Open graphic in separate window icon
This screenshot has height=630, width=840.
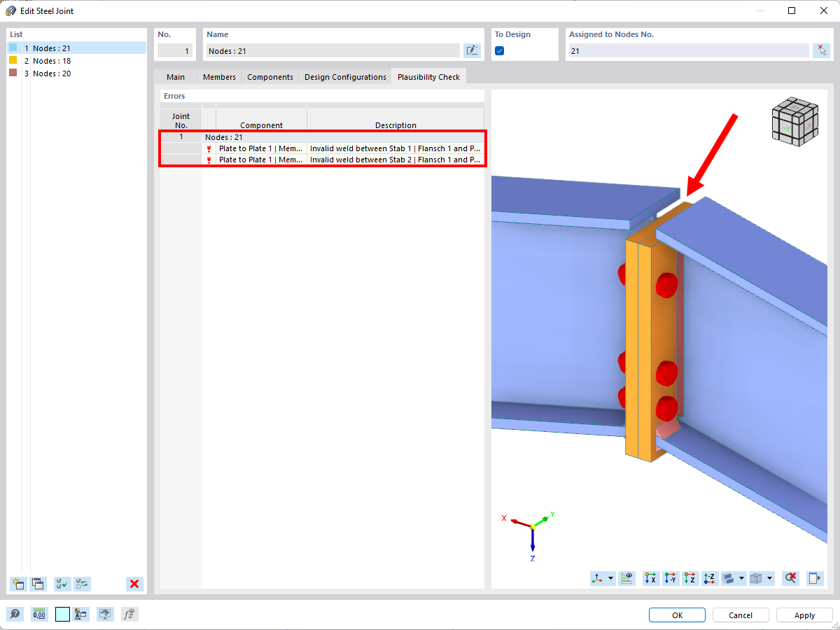[x=814, y=578]
